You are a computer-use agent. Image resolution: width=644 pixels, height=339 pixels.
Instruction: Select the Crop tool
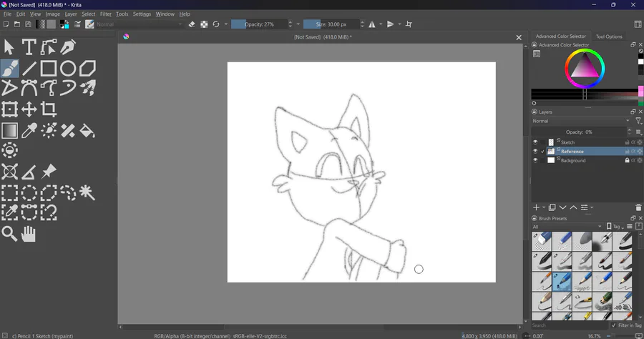[49, 109]
